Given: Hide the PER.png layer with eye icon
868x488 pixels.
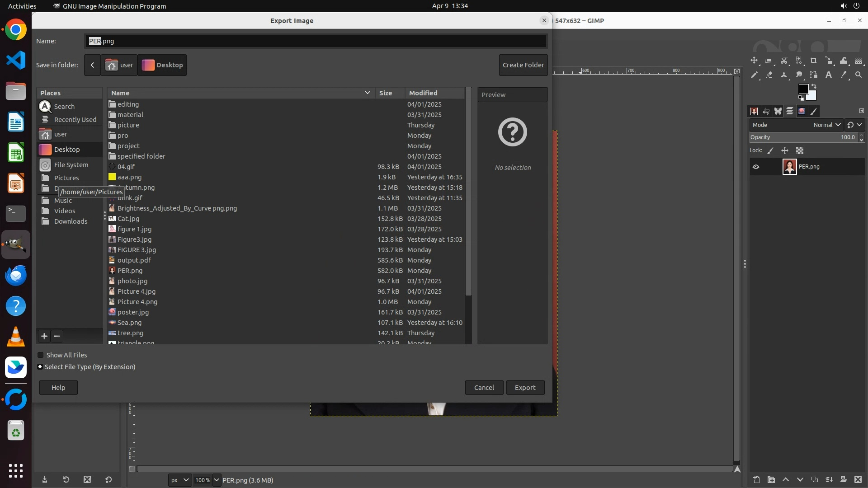Looking at the screenshot, I should [756, 167].
